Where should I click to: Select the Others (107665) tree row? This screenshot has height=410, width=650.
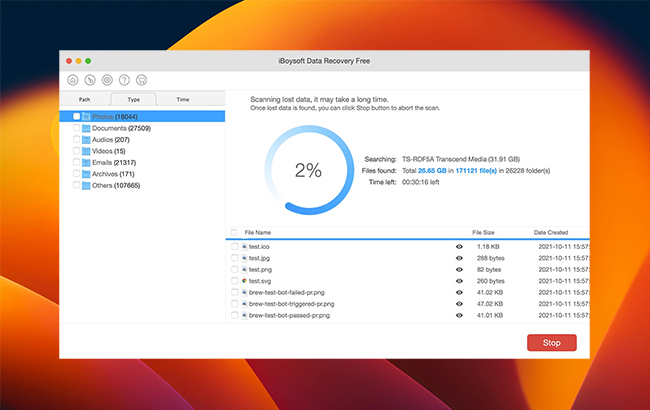pyautogui.click(x=142, y=185)
